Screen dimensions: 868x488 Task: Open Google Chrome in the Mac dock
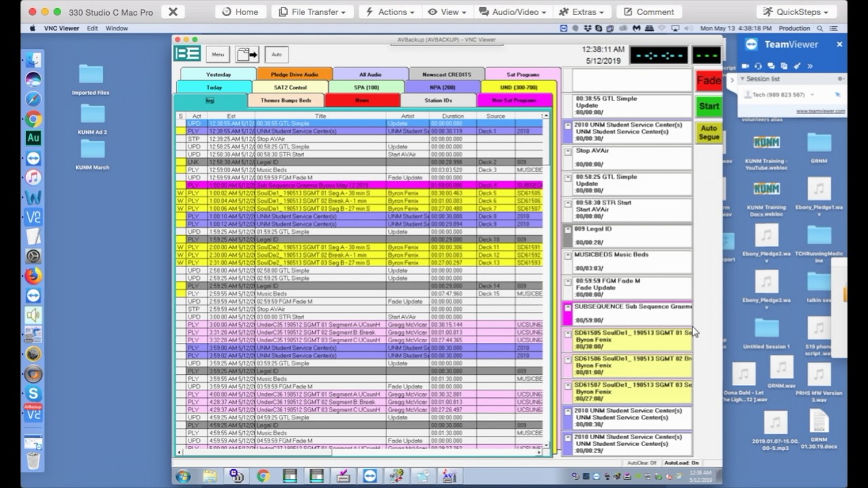coord(33,119)
